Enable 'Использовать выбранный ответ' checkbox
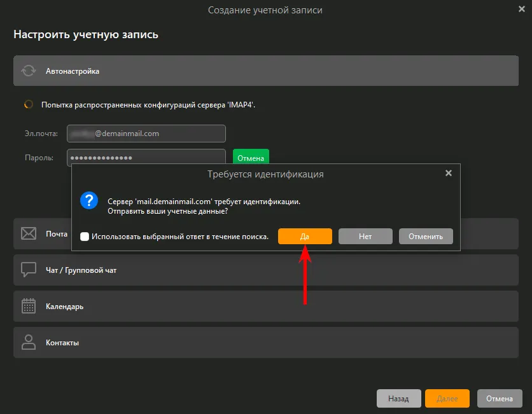The image size is (532, 414). [x=85, y=237]
